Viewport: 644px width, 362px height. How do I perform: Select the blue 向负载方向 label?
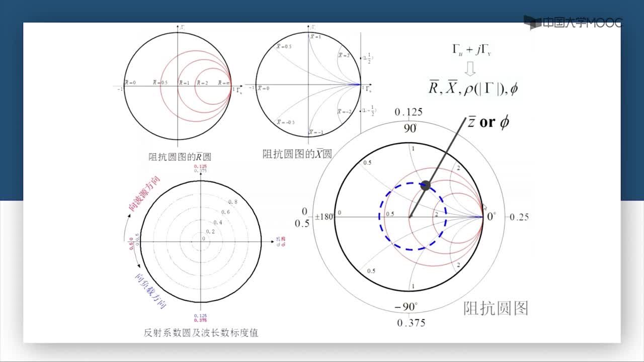[x=150, y=292]
